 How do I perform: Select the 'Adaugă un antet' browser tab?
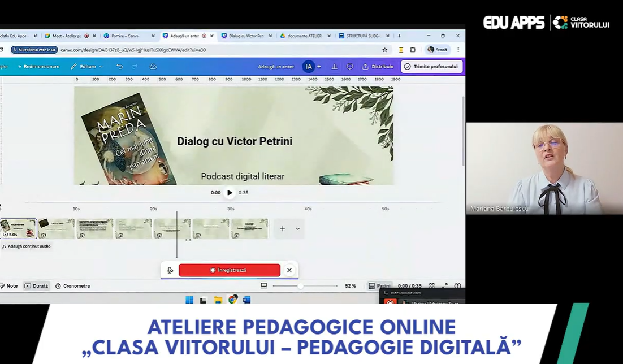pyautogui.click(x=185, y=36)
